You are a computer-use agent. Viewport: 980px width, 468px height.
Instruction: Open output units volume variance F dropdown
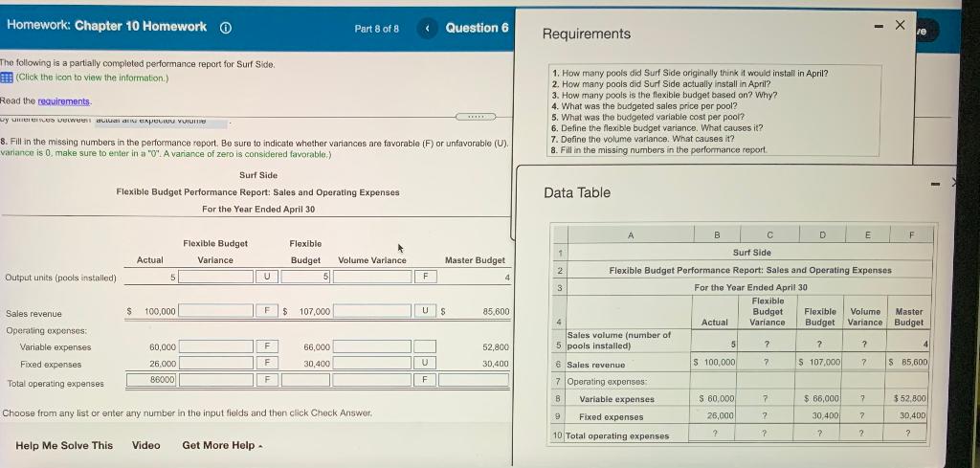click(x=424, y=276)
